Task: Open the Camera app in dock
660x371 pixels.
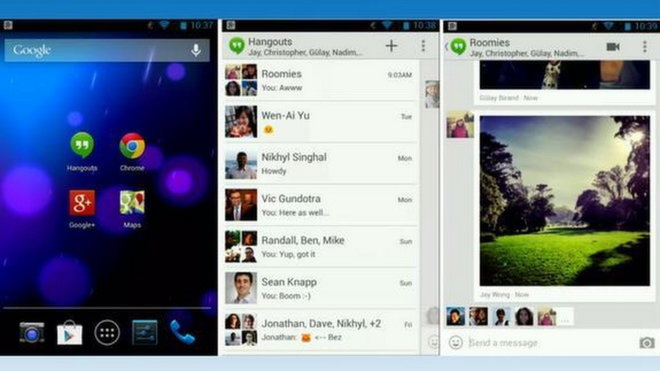Action: tap(32, 333)
